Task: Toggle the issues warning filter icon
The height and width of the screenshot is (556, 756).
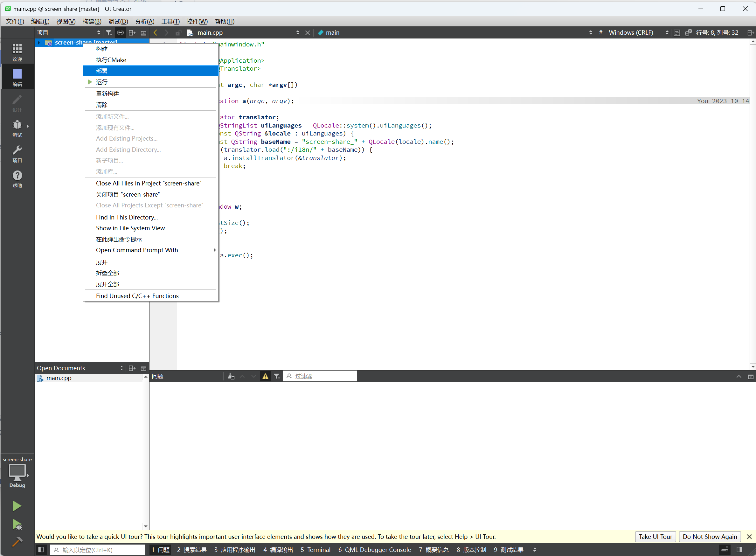Action: point(266,376)
